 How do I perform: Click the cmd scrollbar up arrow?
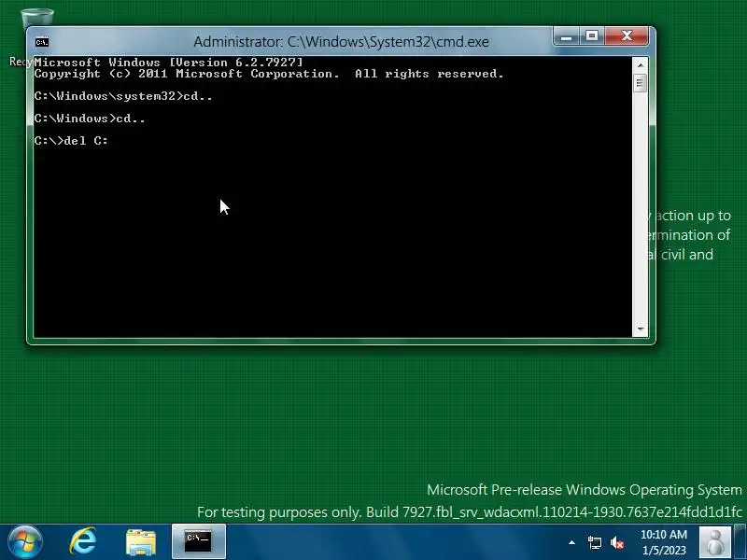(x=640, y=65)
